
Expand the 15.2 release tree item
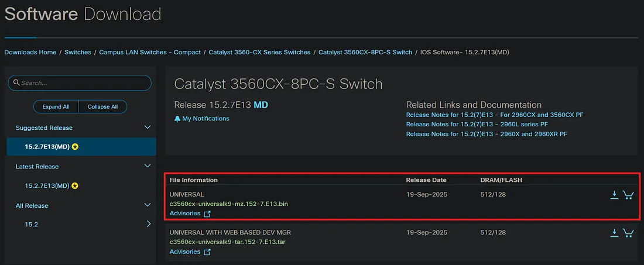[149, 224]
